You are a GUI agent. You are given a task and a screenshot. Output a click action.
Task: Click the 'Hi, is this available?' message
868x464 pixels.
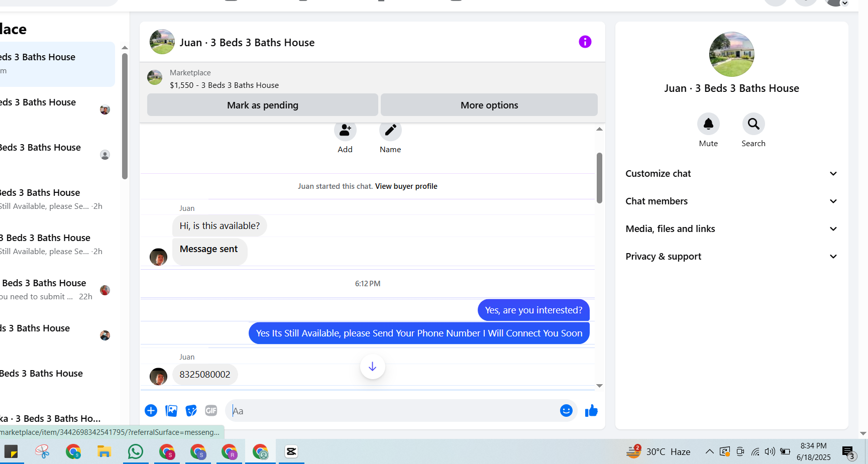click(x=220, y=226)
